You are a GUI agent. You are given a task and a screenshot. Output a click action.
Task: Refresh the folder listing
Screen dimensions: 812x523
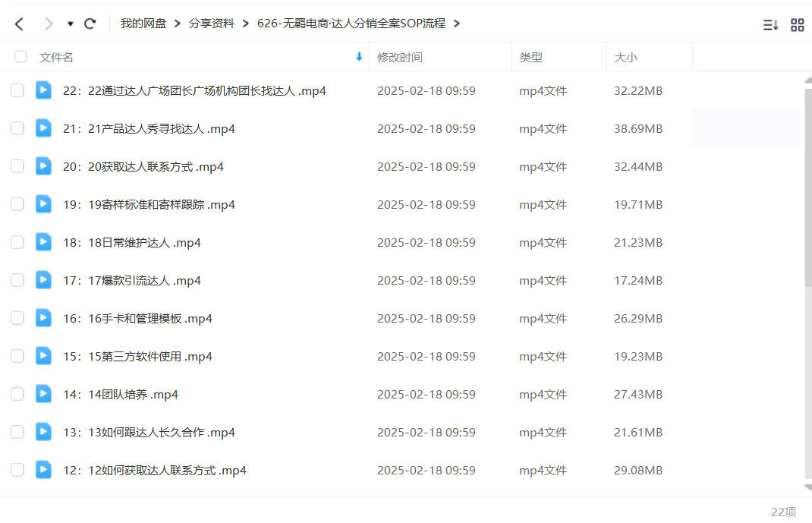[x=90, y=24]
